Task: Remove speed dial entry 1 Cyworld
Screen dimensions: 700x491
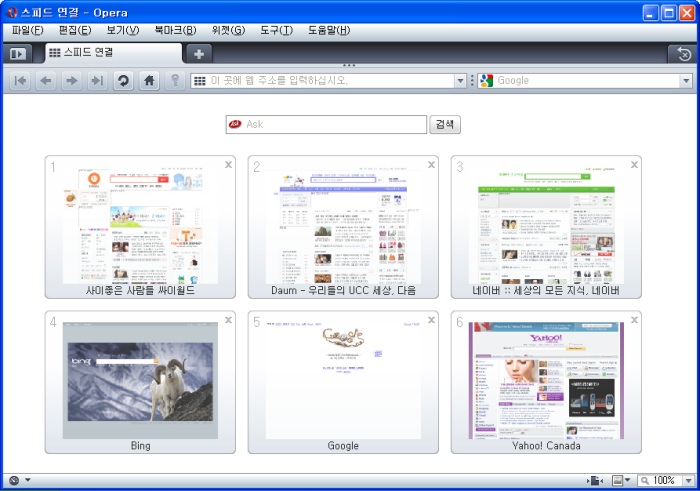Action: point(228,165)
